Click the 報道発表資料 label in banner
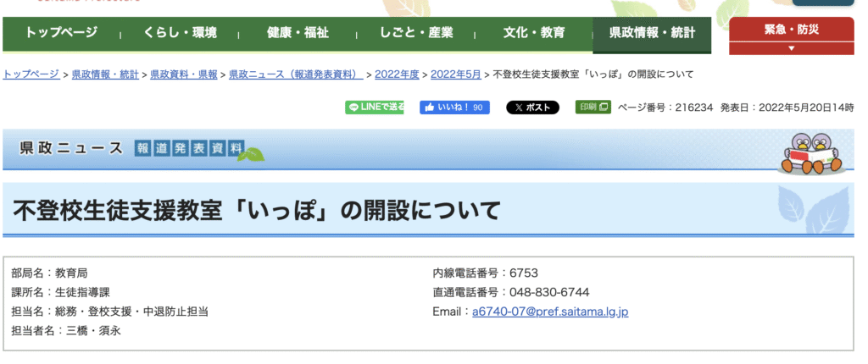 coord(189,147)
